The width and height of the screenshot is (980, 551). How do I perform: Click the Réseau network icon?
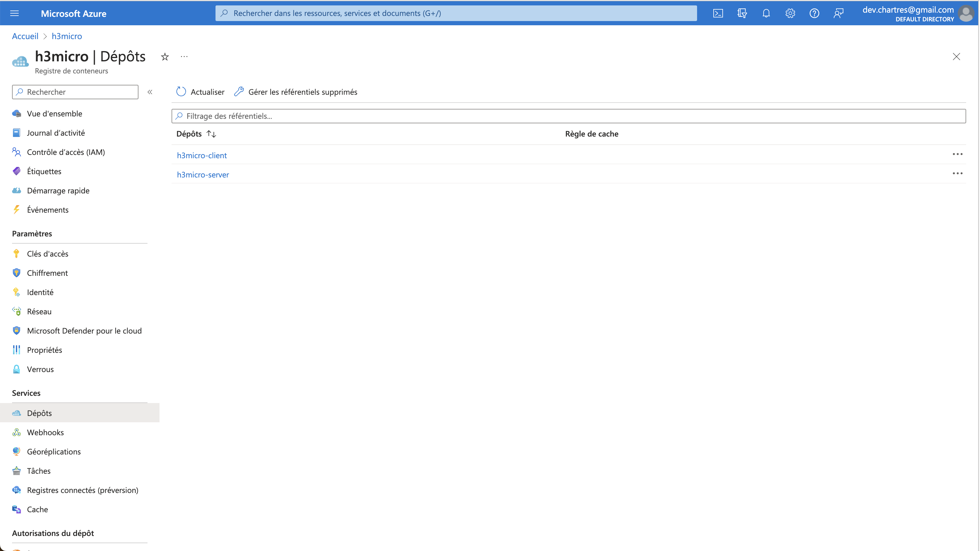pyautogui.click(x=16, y=311)
